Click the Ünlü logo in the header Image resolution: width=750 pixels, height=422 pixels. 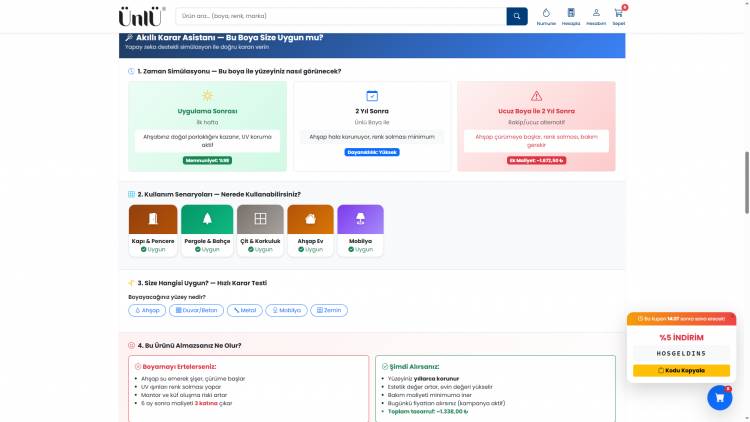pyautogui.click(x=142, y=16)
